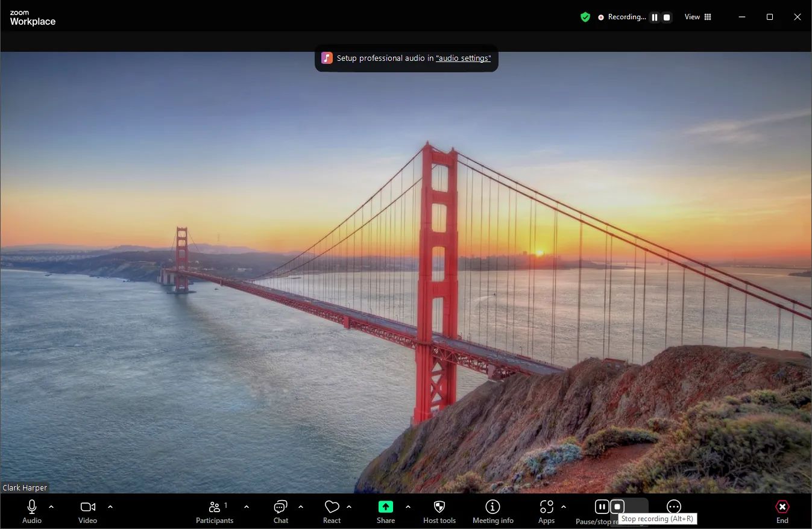Open the green encryption shield info
This screenshot has height=529, width=812.
click(585, 17)
